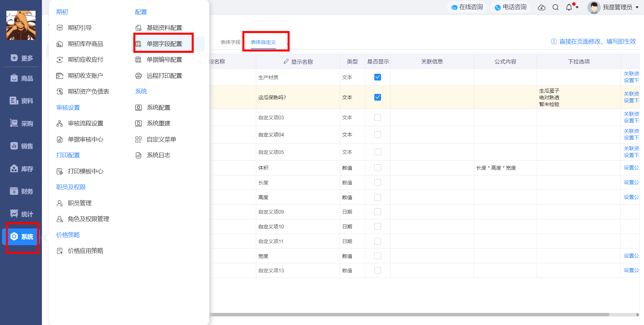Screen dimensions: 644x325
Task: Check the 体积 row display checkbox
Action: tap(378, 168)
